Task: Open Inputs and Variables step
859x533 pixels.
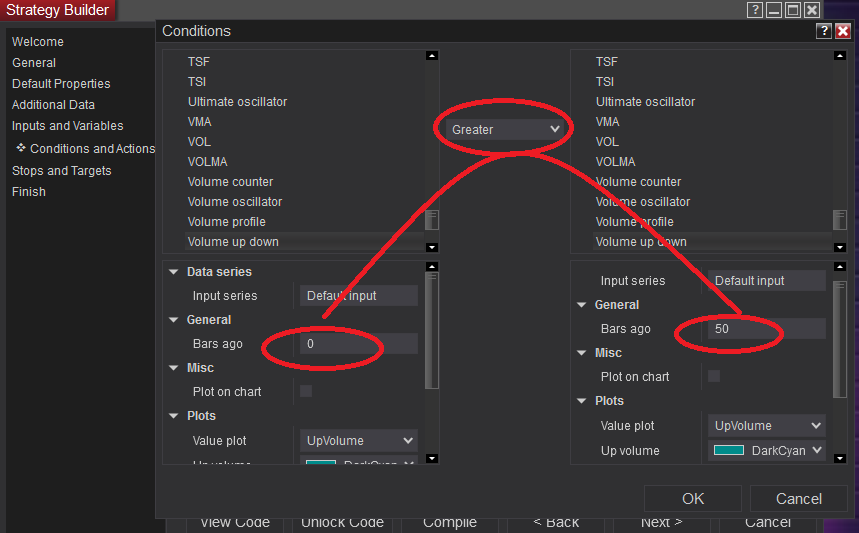Action: [67, 125]
